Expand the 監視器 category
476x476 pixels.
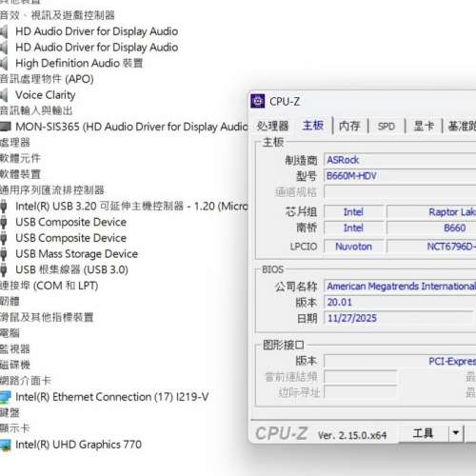15,348
